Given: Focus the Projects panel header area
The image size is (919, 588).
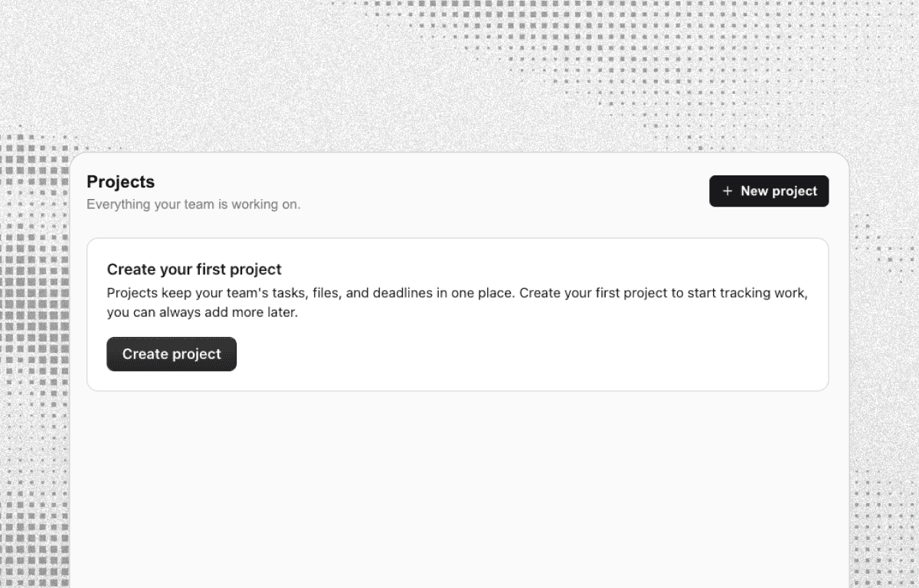Looking at the screenshot, I should tap(459, 191).
